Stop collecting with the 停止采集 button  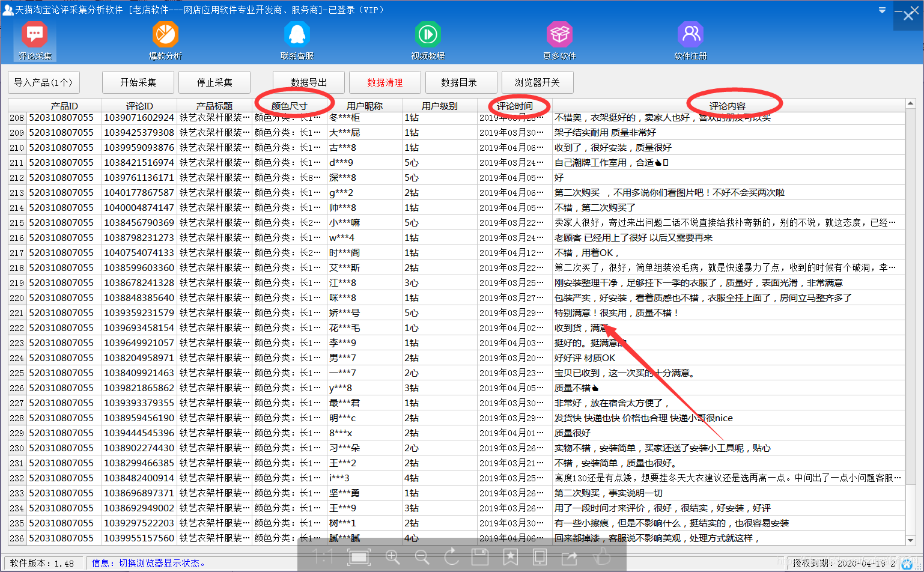214,82
